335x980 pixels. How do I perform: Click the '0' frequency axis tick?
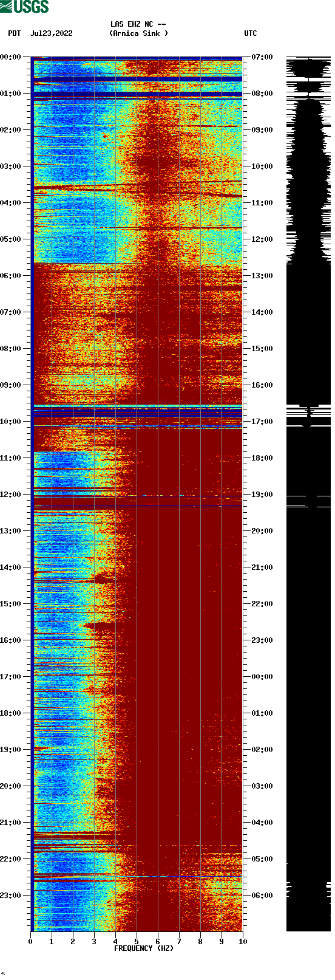click(30, 942)
